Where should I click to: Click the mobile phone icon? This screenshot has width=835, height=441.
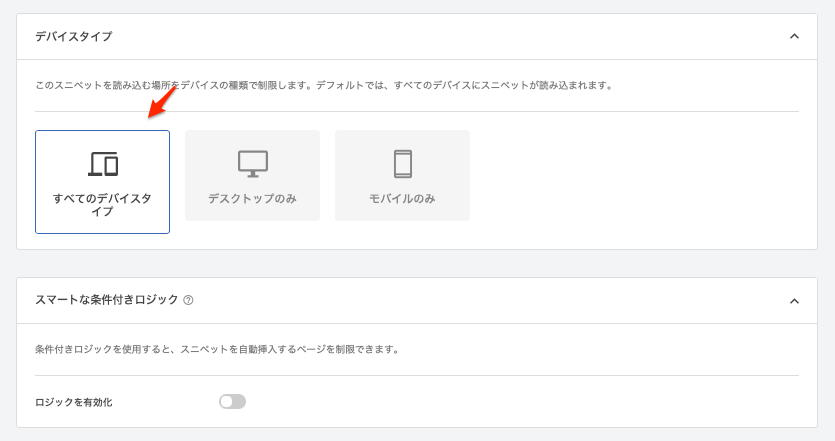[403, 164]
